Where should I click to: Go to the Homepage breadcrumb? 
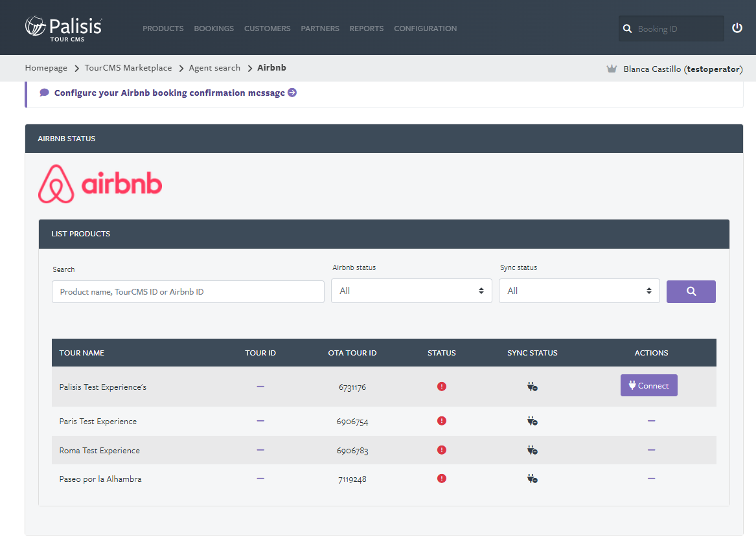tap(46, 68)
